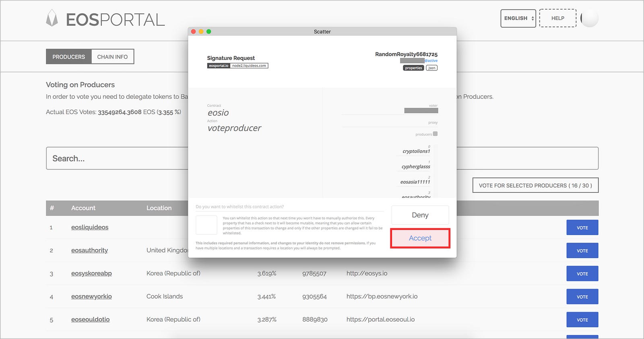Vote for eosyskoreabp producer
This screenshot has width=644, height=339.
tap(582, 273)
